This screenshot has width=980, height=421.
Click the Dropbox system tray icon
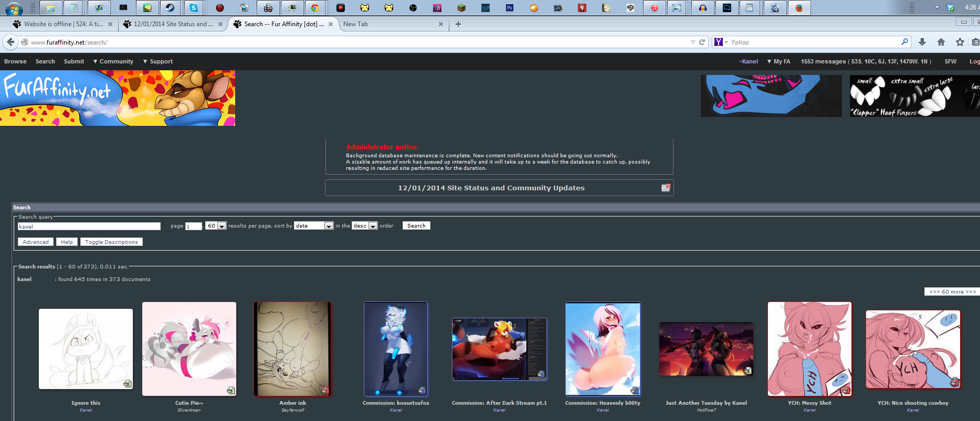point(951,7)
